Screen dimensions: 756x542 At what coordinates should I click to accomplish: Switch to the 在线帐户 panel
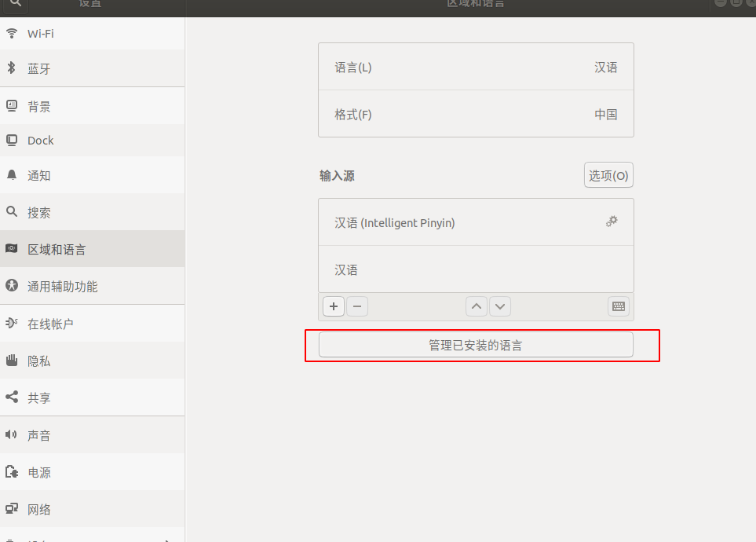point(50,324)
